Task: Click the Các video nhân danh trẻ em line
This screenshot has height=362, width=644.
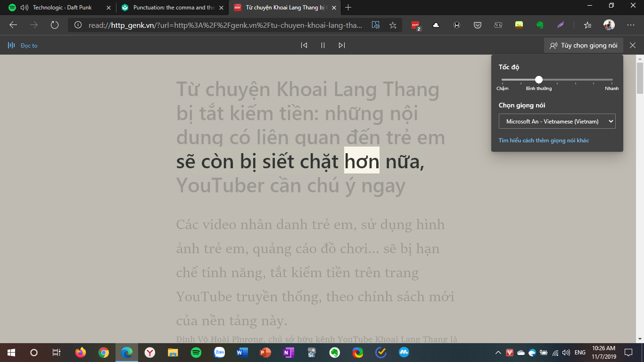Action: [x=311, y=225]
